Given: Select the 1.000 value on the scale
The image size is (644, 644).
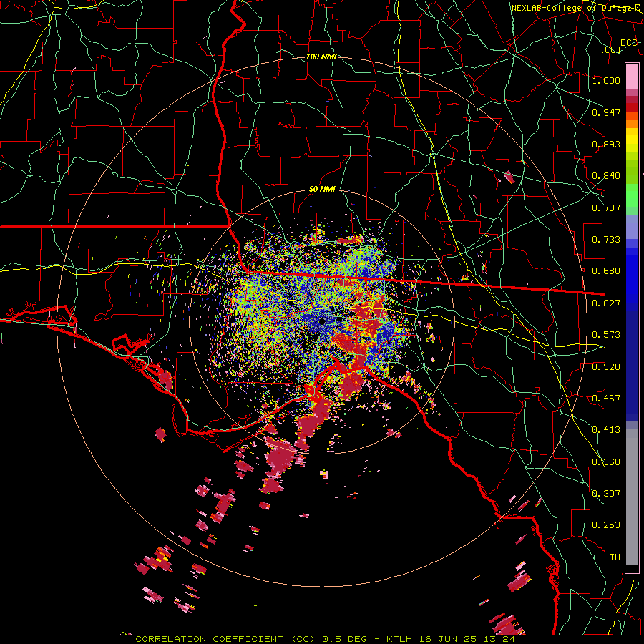Looking at the screenshot, I should [606, 80].
